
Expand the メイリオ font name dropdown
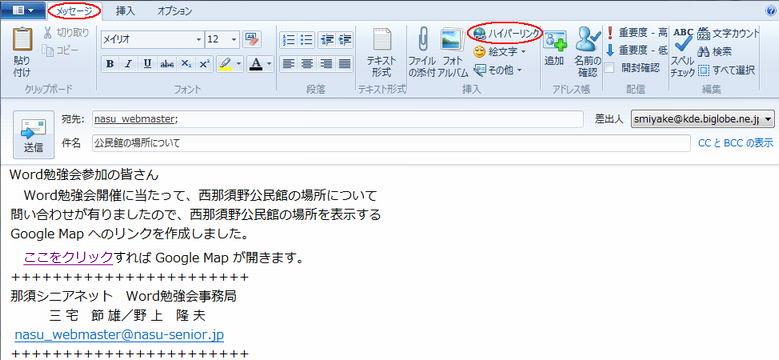pyautogui.click(x=199, y=39)
